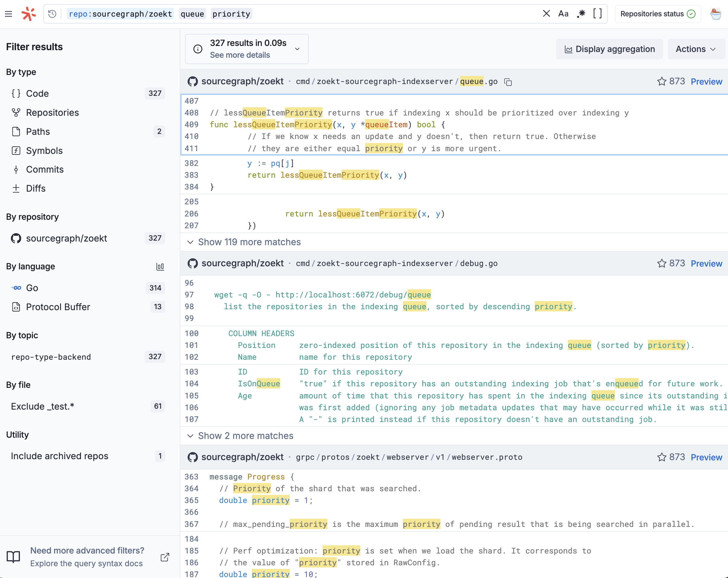Filter results by Repositories type
The height and width of the screenshot is (578, 728).
(88, 112)
